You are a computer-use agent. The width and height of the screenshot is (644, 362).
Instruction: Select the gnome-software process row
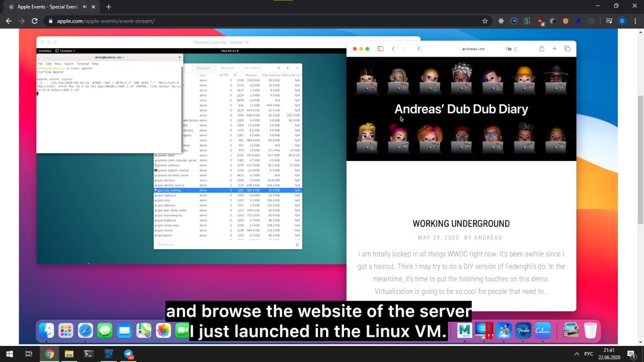[x=227, y=165]
